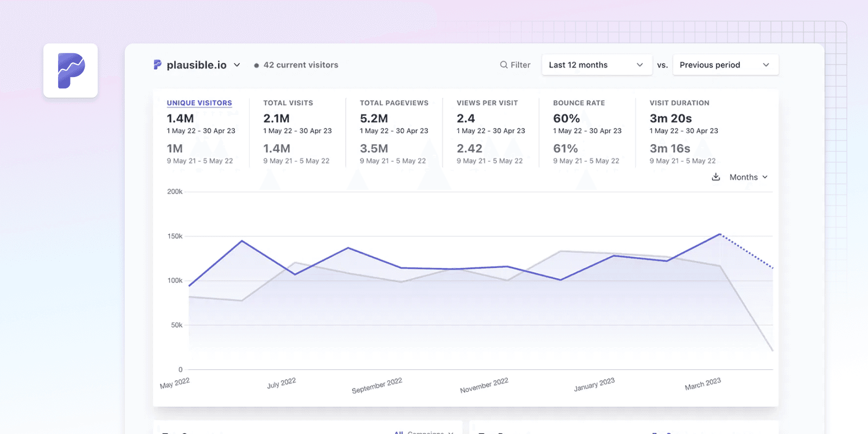The height and width of the screenshot is (434, 868).
Task: Click the 60% bounce rate value
Action: [x=566, y=118]
